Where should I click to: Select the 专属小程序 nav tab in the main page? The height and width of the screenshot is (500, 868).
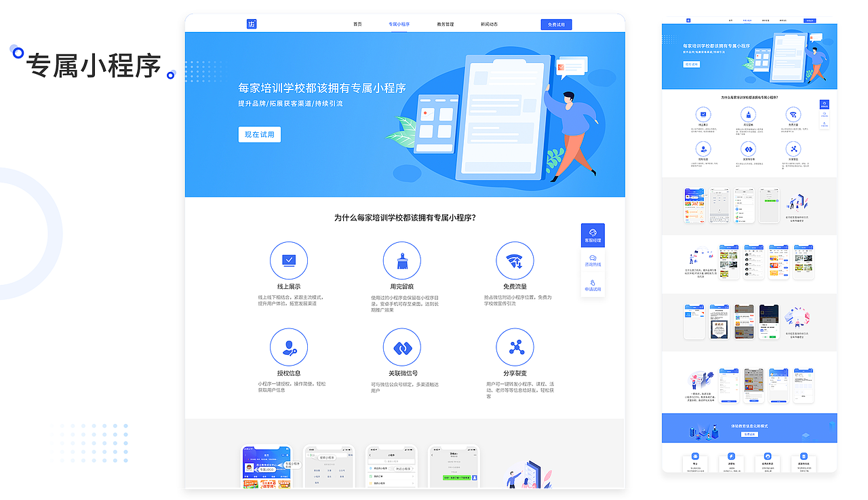click(399, 24)
